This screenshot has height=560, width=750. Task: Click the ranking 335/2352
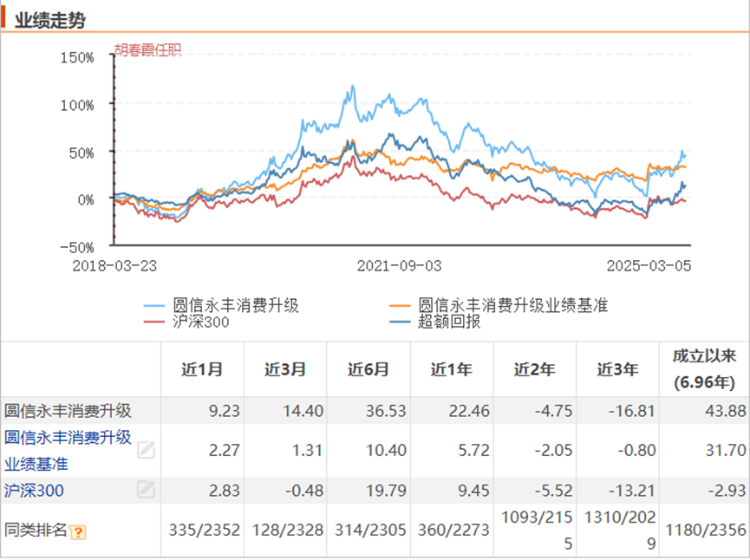point(205,530)
